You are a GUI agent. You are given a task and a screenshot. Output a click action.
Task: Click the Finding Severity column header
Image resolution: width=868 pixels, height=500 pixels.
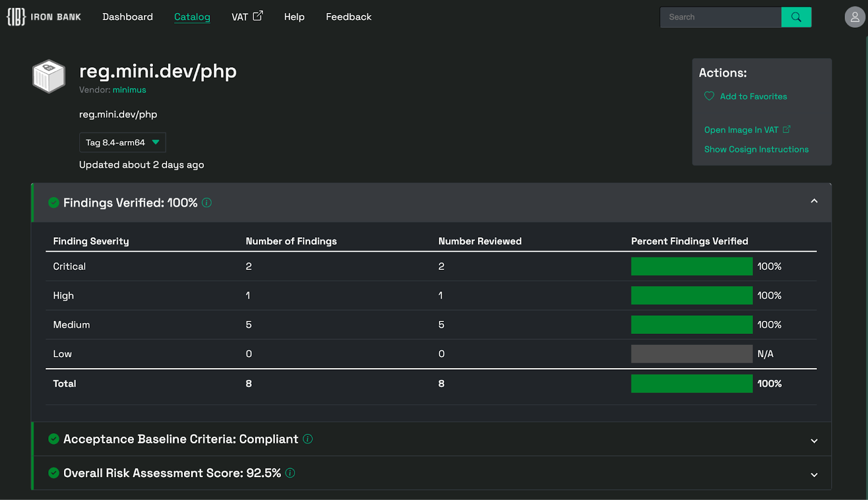point(91,241)
